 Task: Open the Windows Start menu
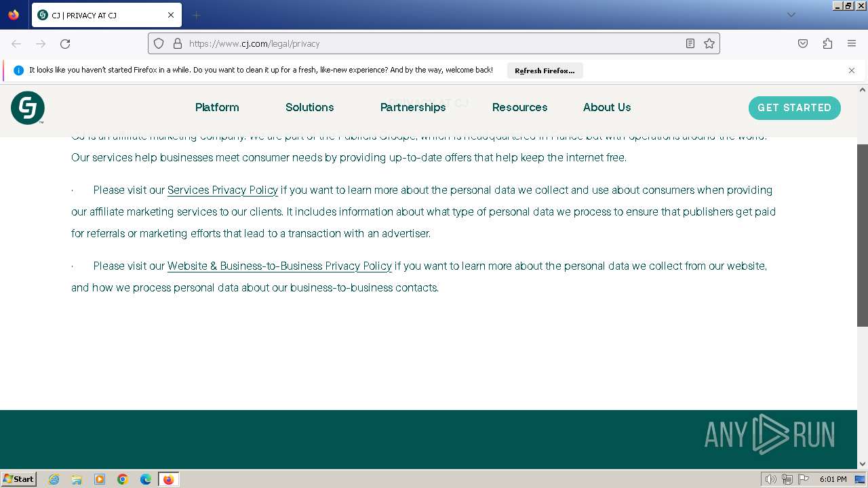[18, 479]
